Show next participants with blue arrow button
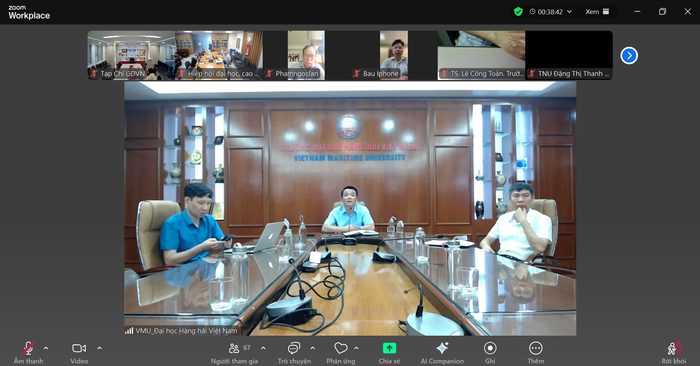The image size is (700, 366). 629,56
